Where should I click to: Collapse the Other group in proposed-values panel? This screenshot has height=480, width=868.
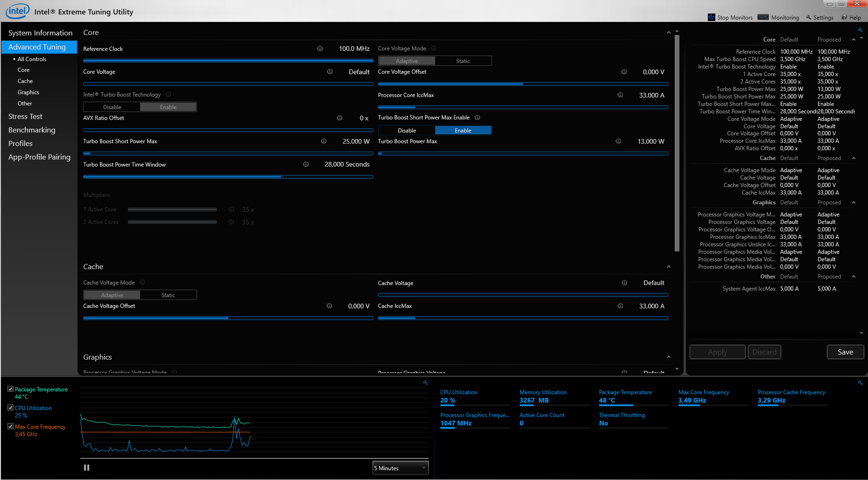(x=854, y=277)
